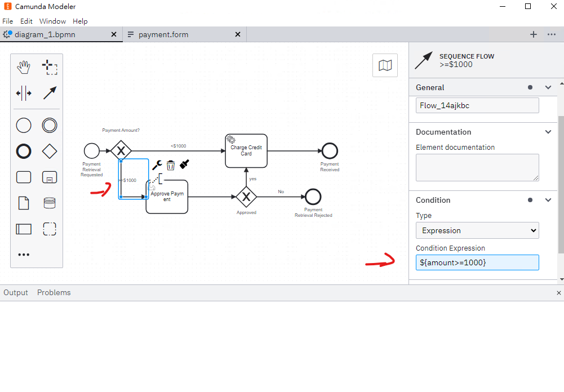Click the Condition Expression input field
The width and height of the screenshot is (564, 392).
477,262
